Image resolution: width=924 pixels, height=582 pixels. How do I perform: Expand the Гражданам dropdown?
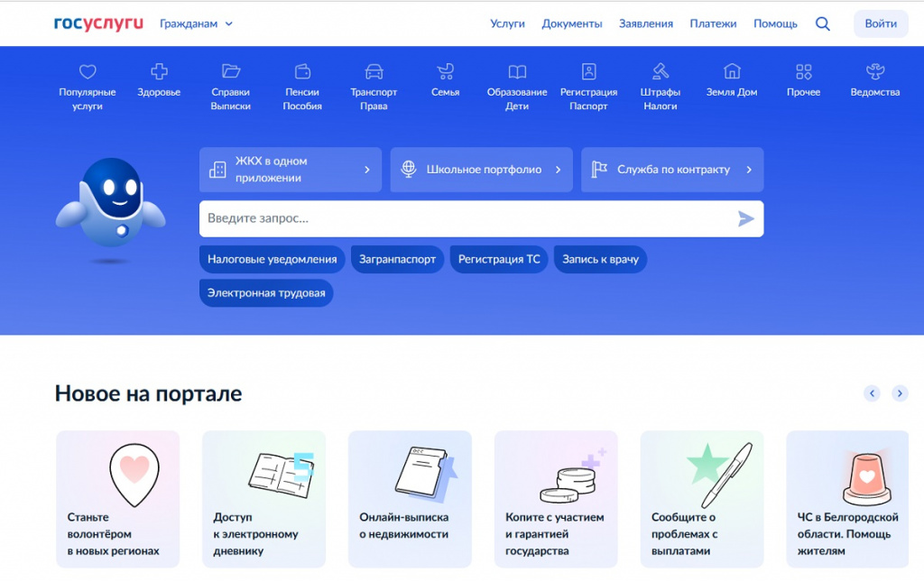coord(196,23)
